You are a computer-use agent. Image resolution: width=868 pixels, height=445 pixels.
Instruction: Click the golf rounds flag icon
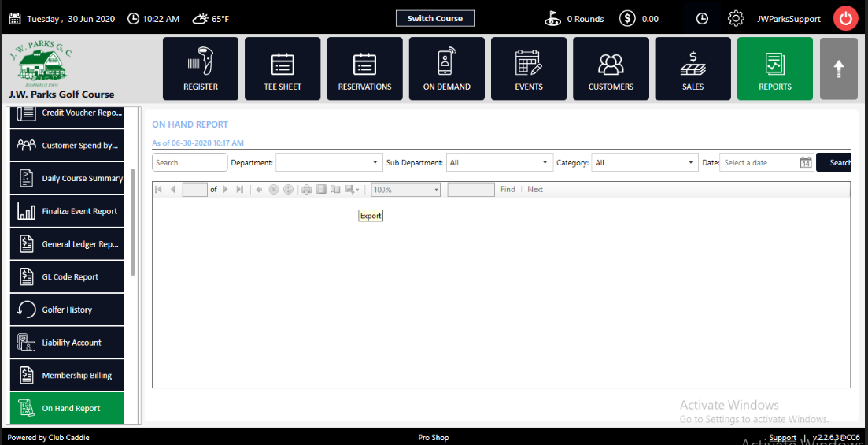[x=552, y=18]
